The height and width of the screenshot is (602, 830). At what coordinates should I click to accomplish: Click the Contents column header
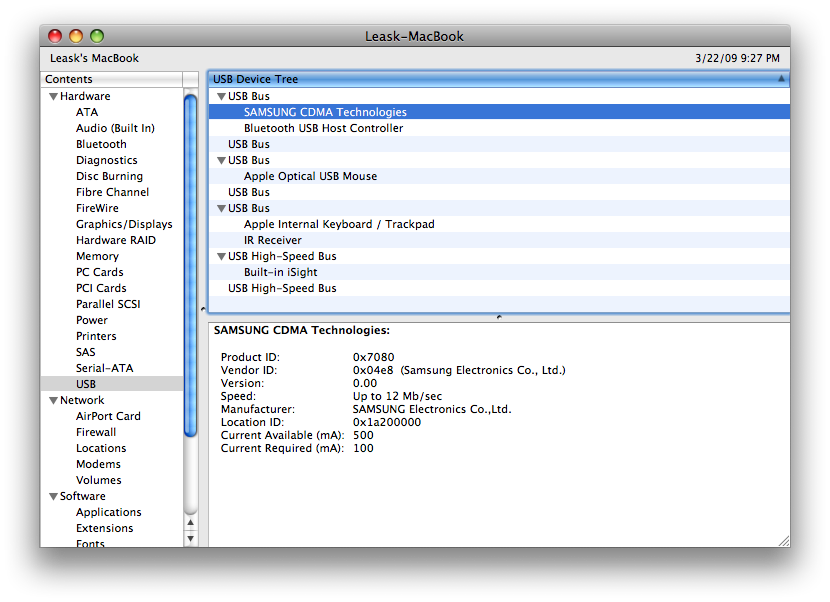point(112,79)
